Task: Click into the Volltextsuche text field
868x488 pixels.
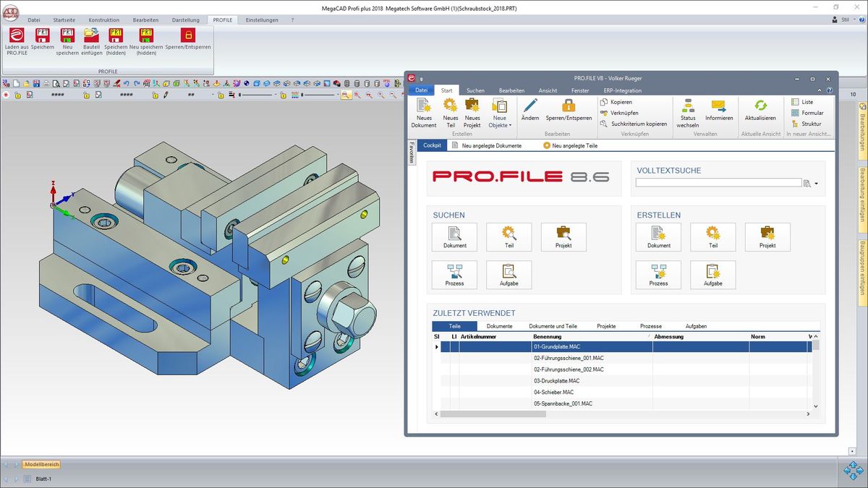Action: click(718, 183)
